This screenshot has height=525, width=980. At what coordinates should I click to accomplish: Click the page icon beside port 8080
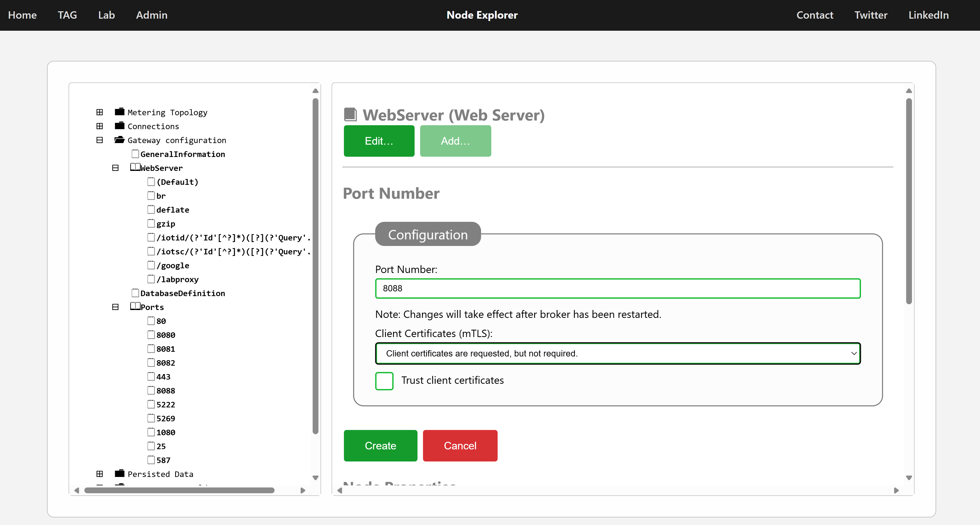point(151,334)
